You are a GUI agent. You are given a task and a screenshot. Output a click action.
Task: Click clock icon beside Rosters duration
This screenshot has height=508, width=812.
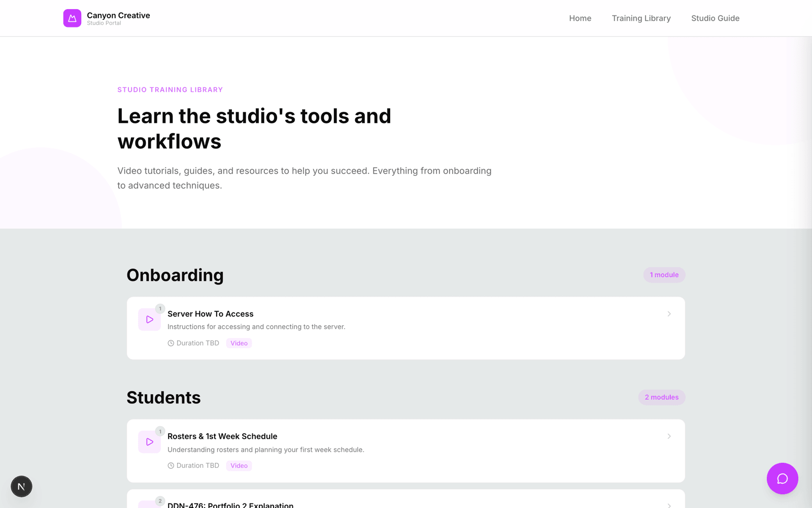tap(171, 466)
